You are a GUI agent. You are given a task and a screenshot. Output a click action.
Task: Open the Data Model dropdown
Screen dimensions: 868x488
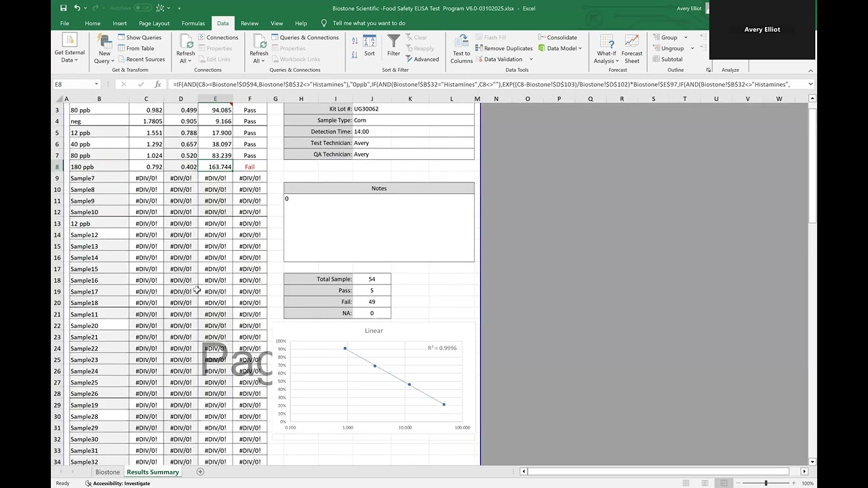[560, 48]
